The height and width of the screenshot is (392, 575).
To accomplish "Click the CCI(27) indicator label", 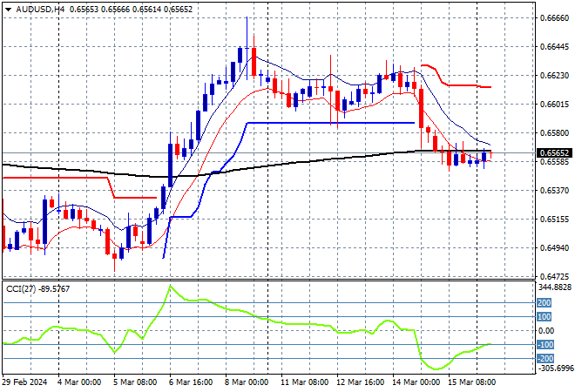I will (x=26, y=287).
